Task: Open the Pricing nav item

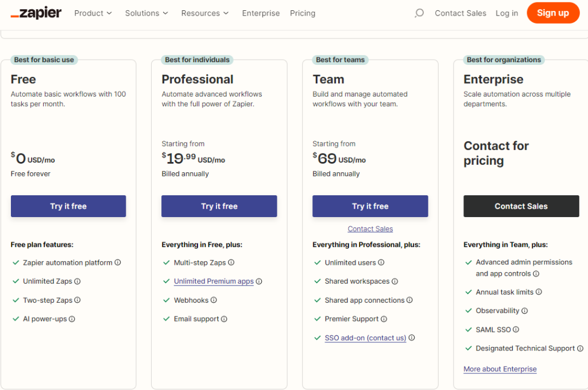Action: 303,13
